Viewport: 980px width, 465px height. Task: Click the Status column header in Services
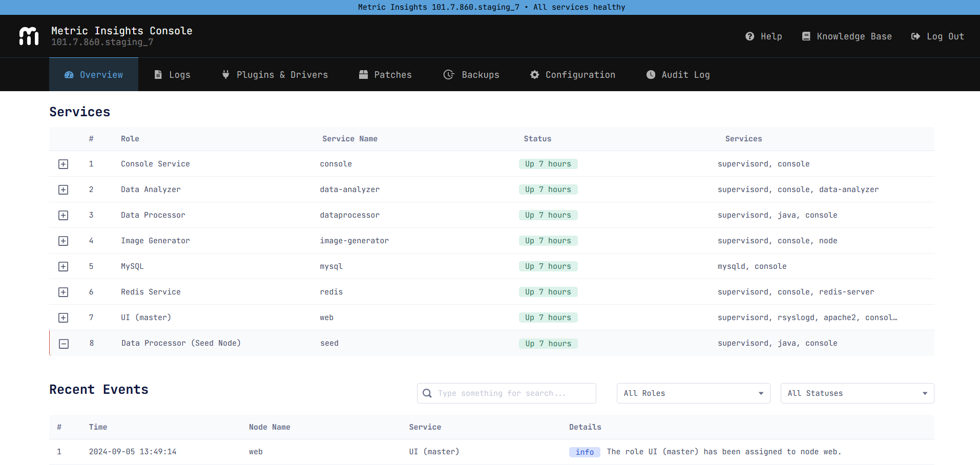pyautogui.click(x=537, y=139)
